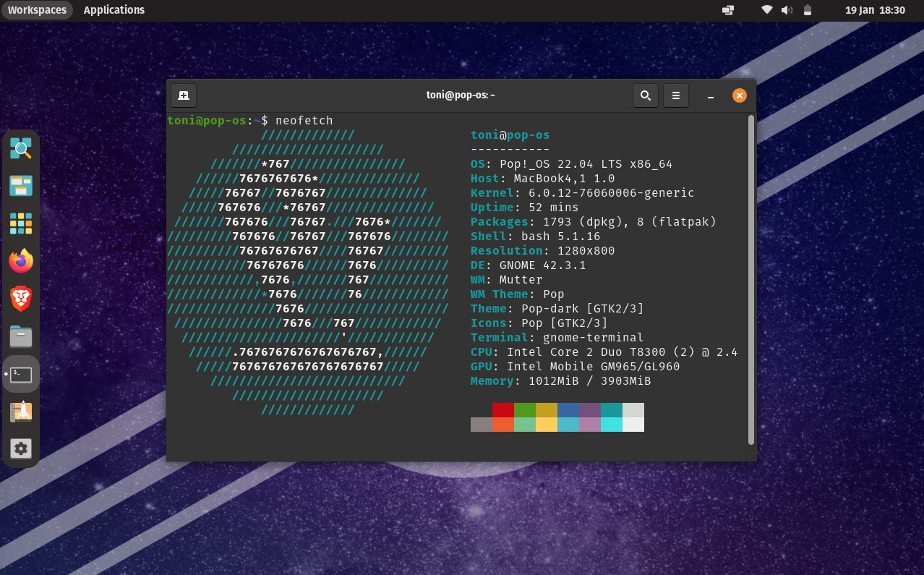
Task: Click the orange color block in bottom row
Action: pyautogui.click(x=503, y=425)
